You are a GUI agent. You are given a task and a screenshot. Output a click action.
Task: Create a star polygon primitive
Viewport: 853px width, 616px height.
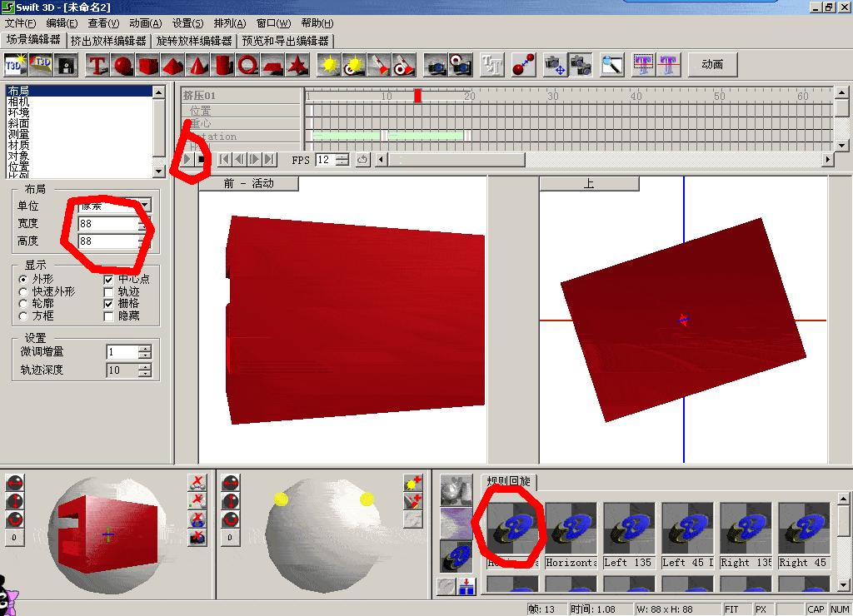(298, 65)
